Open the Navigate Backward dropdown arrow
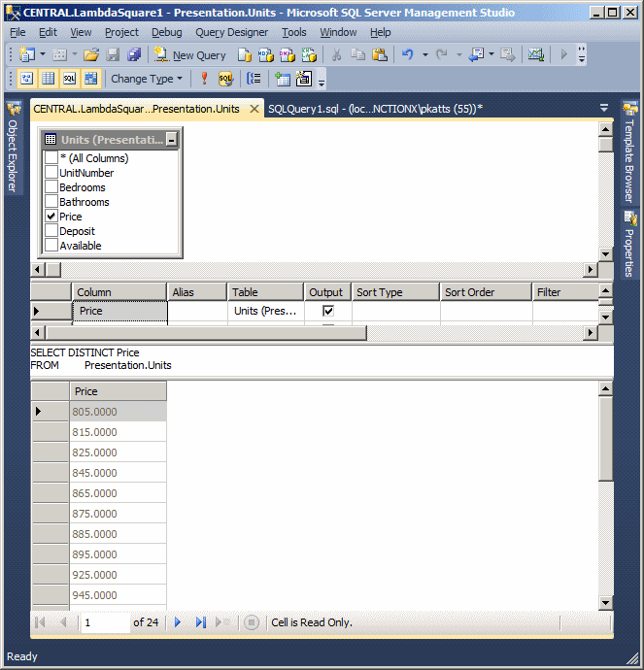This screenshot has height=670, width=644. tap(491, 54)
